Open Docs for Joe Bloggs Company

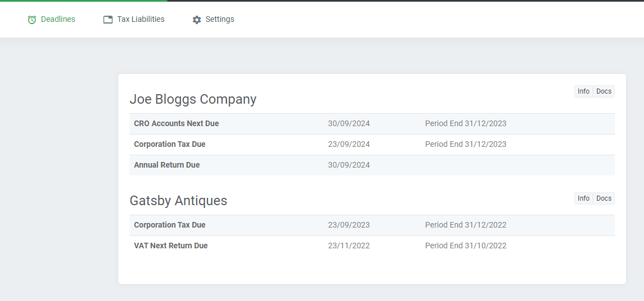[604, 91]
